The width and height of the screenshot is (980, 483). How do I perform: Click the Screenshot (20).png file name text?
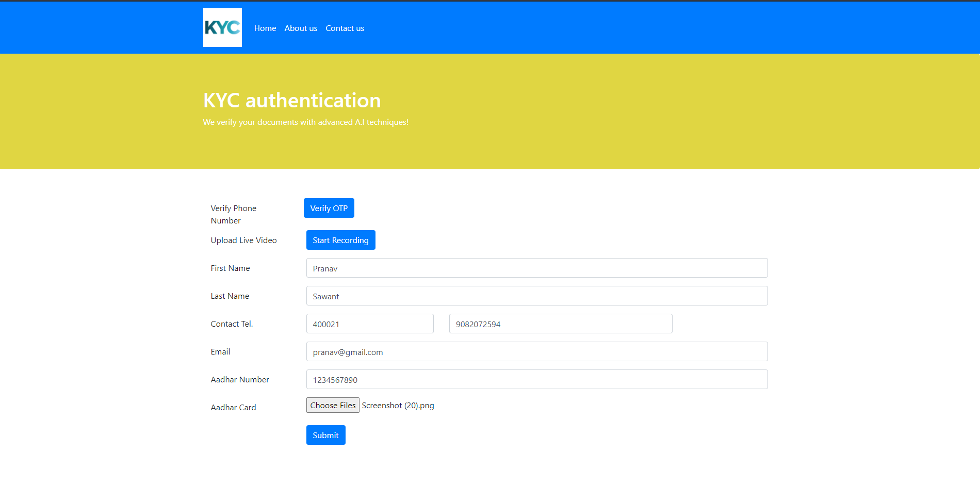398,406
